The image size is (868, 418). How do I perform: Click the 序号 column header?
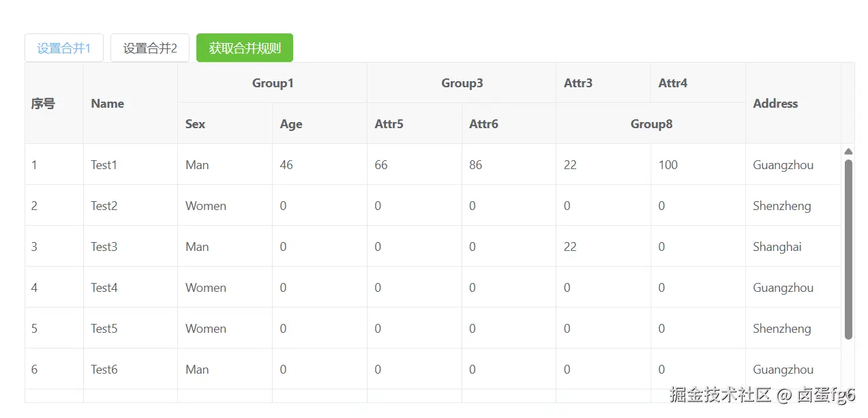click(x=44, y=104)
